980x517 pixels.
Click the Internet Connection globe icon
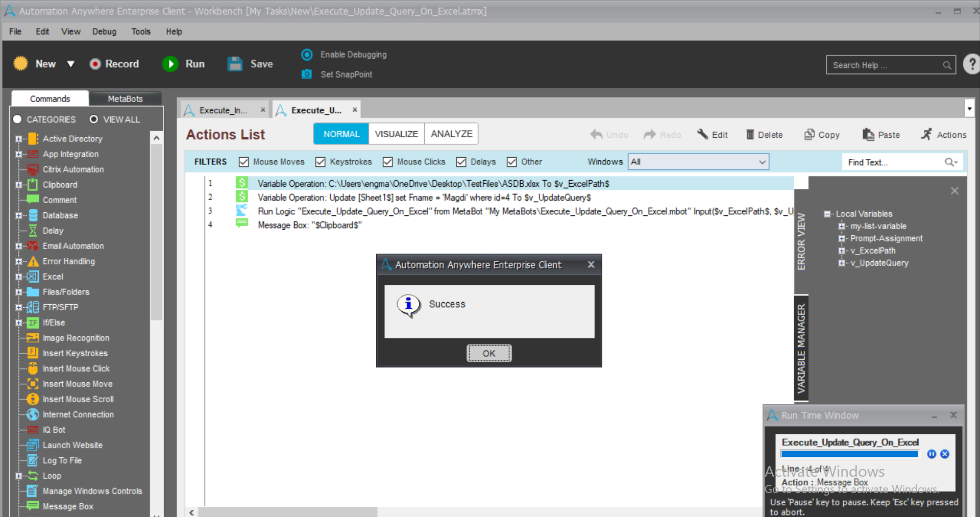[x=33, y=414]
